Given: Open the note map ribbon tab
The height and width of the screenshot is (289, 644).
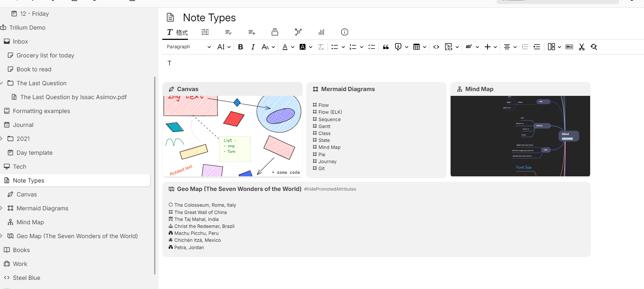Looking at the screenshot, I should coord(298,32).
